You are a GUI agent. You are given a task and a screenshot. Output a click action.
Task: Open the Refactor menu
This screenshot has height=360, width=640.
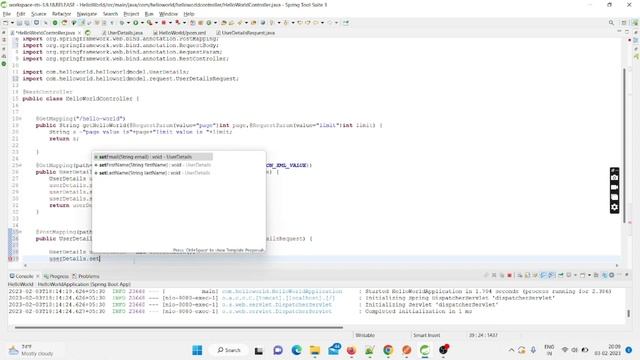(62, 14)
